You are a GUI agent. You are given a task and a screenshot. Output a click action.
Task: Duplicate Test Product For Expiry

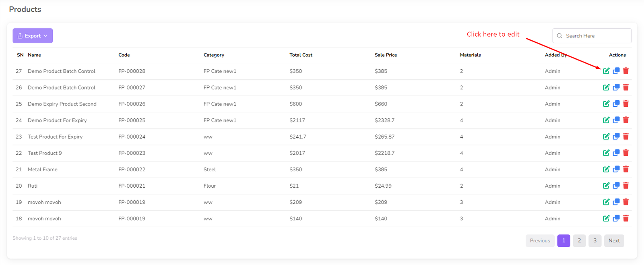(x=616, y=137)
